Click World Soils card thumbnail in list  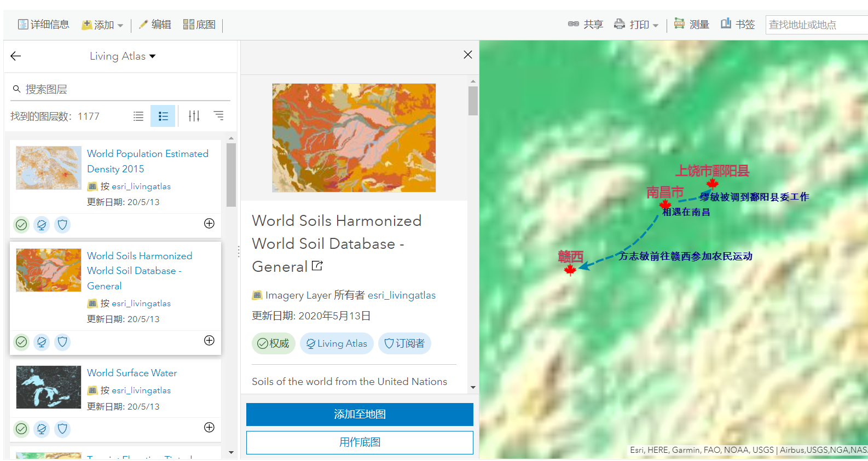[x=49, y=270]
